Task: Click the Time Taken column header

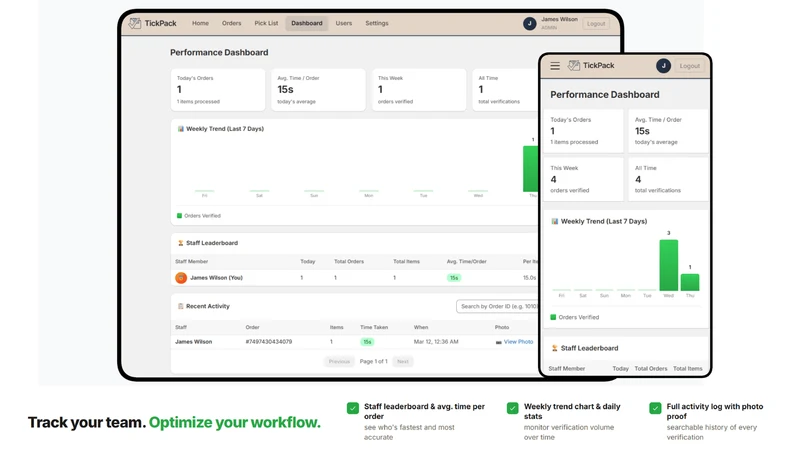Action: point(374,327)
